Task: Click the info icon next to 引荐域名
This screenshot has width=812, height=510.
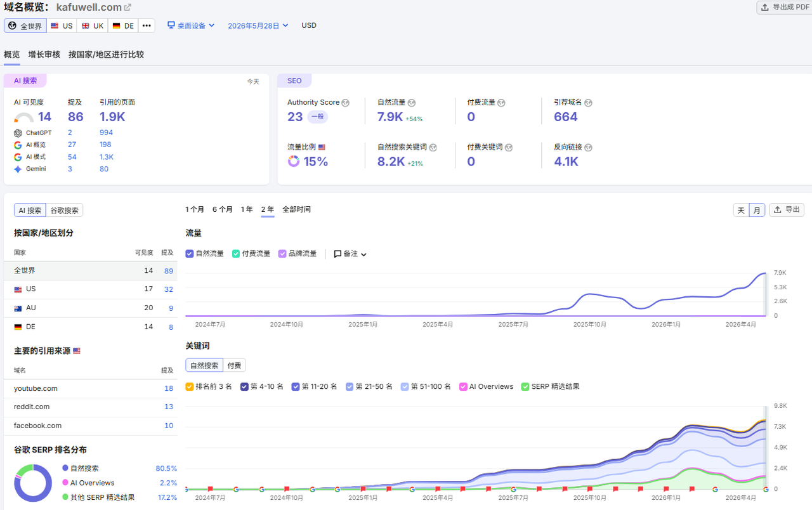Action: 588,103
